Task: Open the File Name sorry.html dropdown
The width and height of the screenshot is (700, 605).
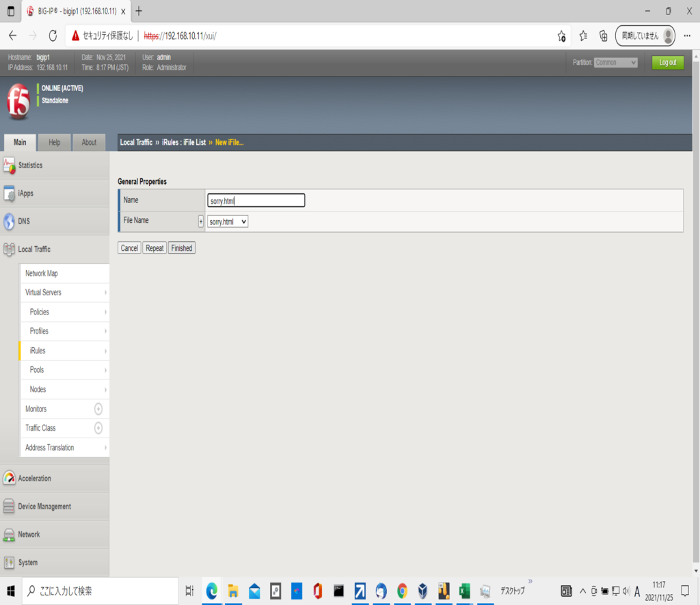Action: [228, 221]
